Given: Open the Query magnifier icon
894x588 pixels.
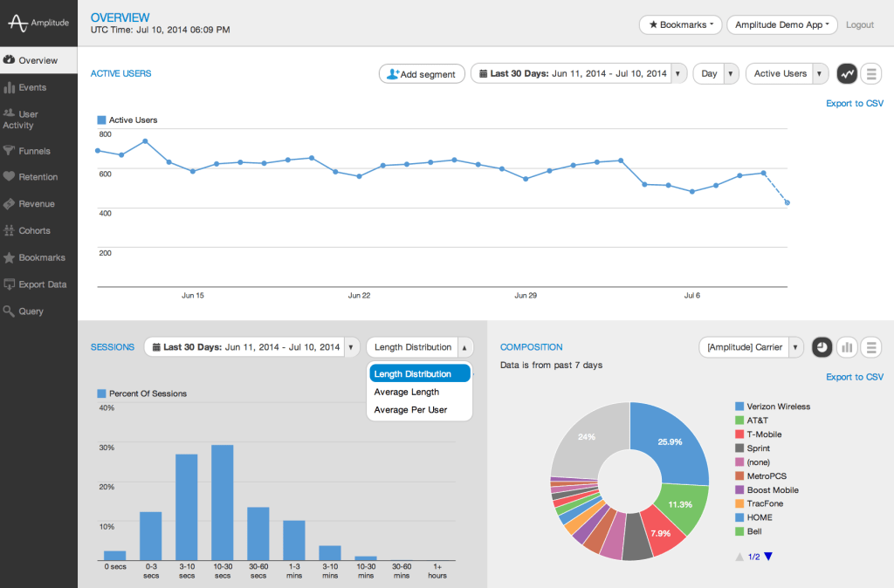Looking at the screenshot, I should pos(10,311).
